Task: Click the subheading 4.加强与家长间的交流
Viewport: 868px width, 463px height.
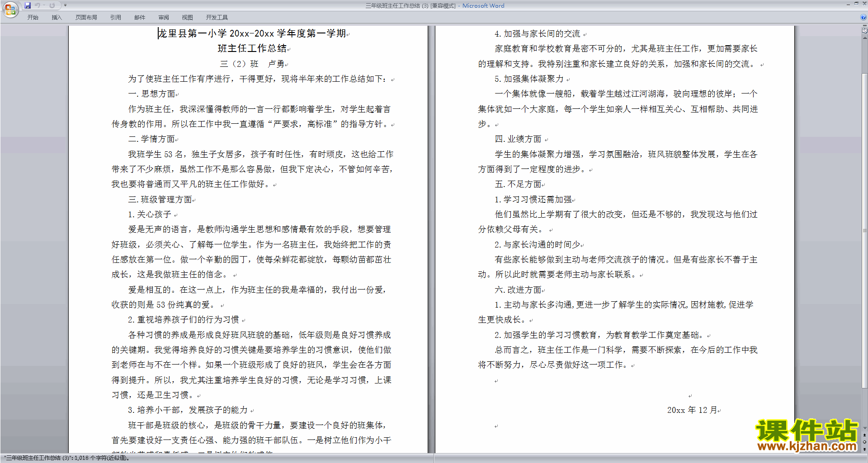Action: [538, 34]
